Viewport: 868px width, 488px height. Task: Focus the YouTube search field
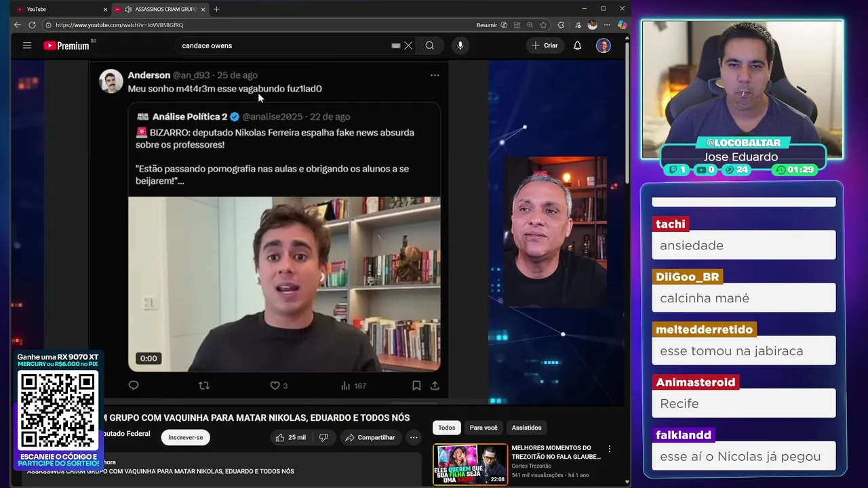tap(285, 45)
